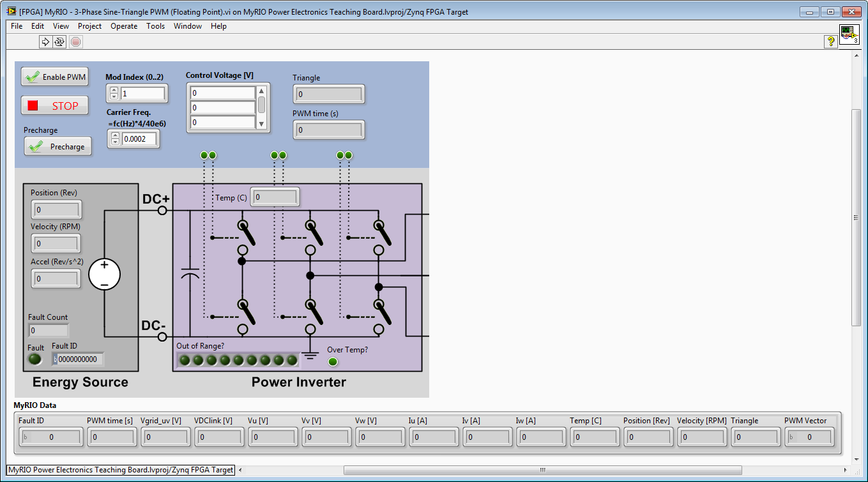Viewport: 868px width, 482px height.
Task: Click the Velocity (RPM) indicator in Energy Source
Action: tap(56, 243)
